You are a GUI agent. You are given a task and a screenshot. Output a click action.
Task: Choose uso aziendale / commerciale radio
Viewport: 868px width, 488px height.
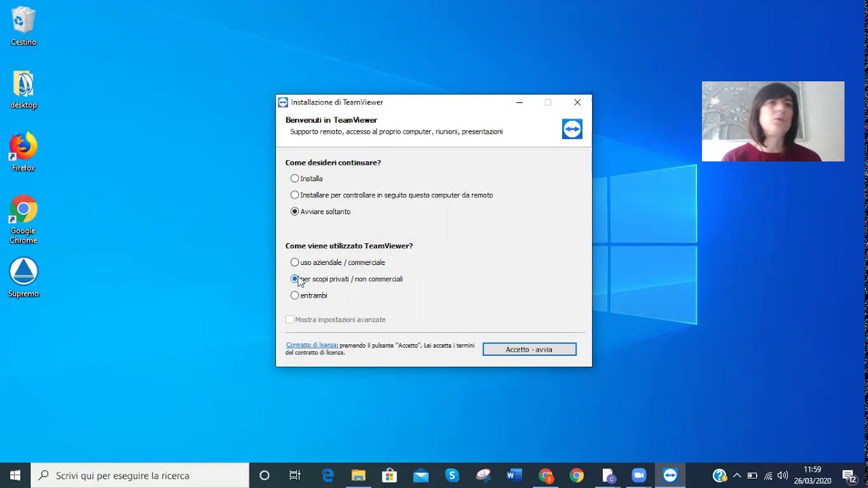point(338,262)
